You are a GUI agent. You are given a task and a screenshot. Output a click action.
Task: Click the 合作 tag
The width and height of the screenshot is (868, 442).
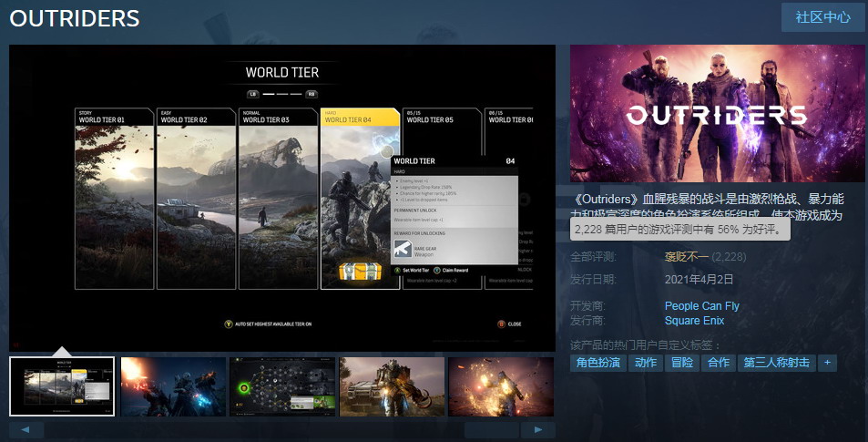pyautogui.click(x=719, y=363)
